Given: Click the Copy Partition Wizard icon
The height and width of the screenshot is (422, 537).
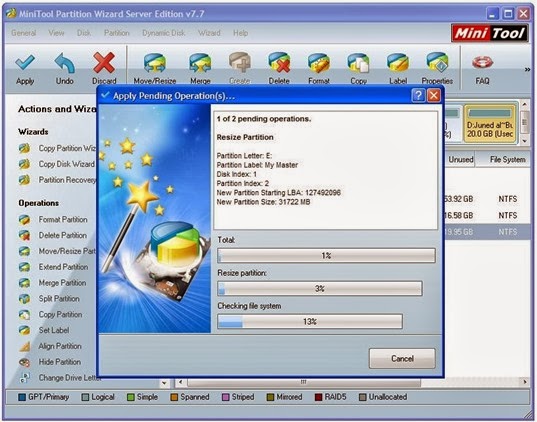Looking at the screenshot, I should [24, 148].
